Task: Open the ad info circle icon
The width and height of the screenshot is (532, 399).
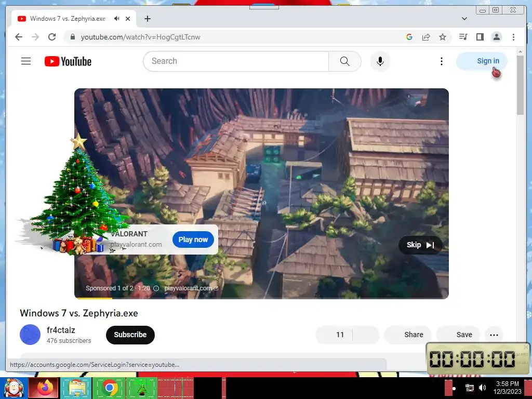Action: (x=156, y=288)
